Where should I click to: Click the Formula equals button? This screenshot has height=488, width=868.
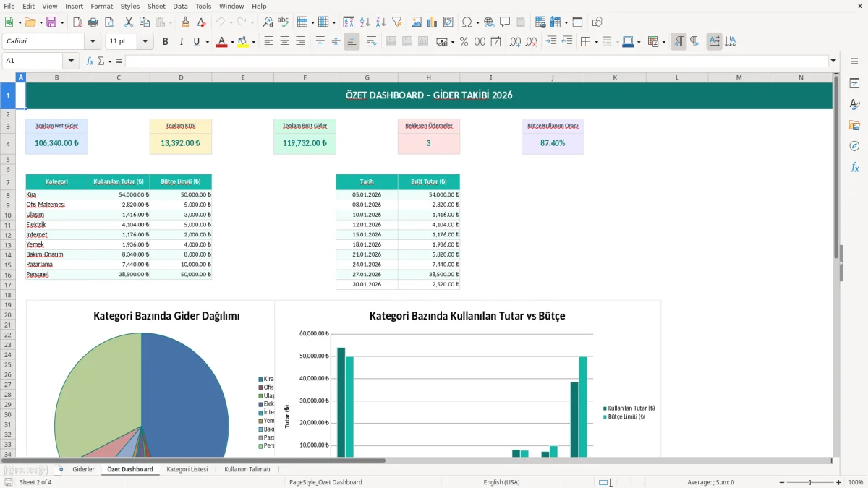[x=119, y=61]
